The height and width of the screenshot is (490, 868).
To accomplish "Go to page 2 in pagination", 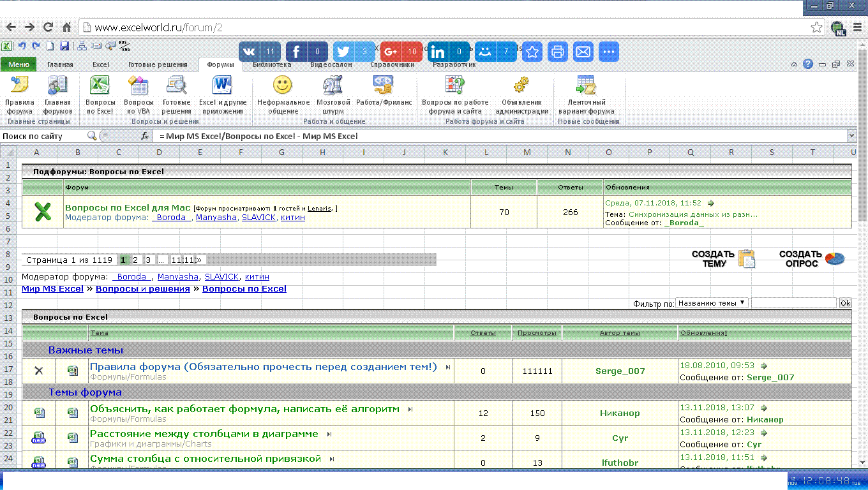I will 135,260.
